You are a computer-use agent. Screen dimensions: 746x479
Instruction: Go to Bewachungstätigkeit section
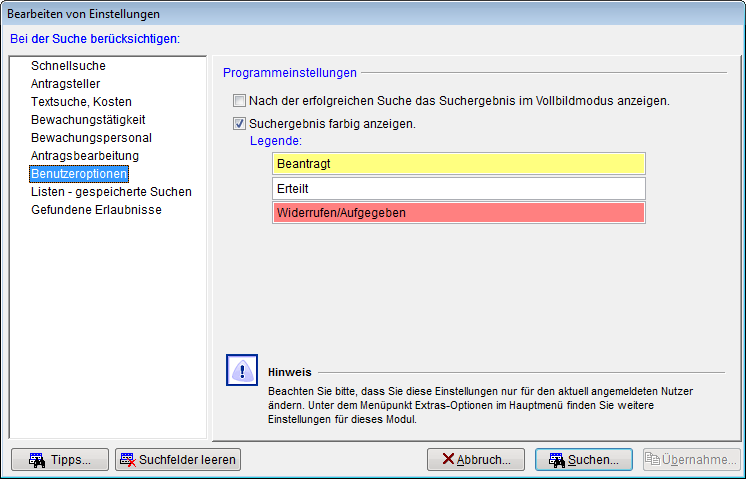[x=81, y=120]
